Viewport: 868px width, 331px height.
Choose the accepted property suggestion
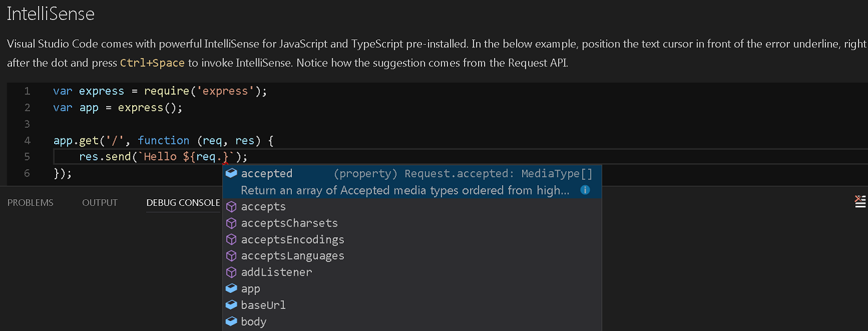(266, 173)
